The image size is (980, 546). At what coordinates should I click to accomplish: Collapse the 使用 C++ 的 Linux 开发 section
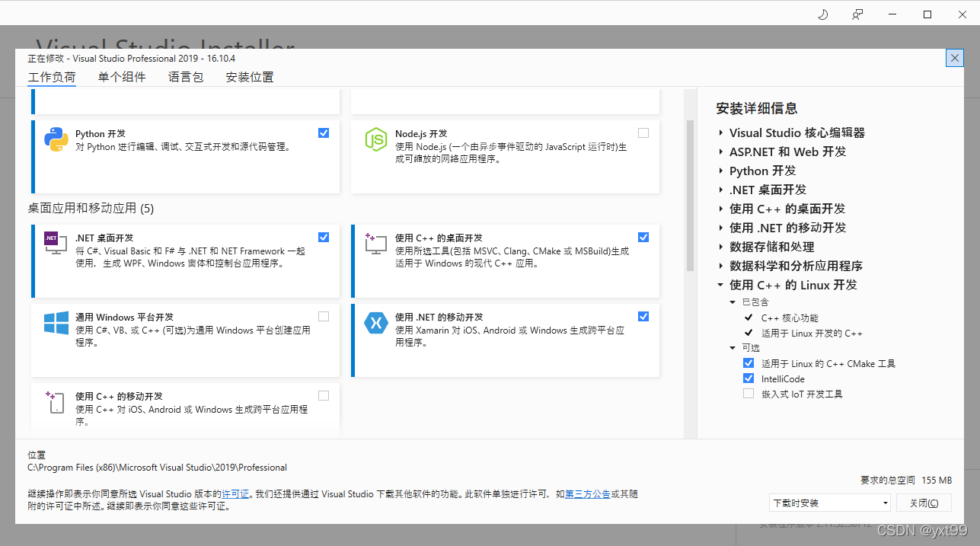click(720, 285)
